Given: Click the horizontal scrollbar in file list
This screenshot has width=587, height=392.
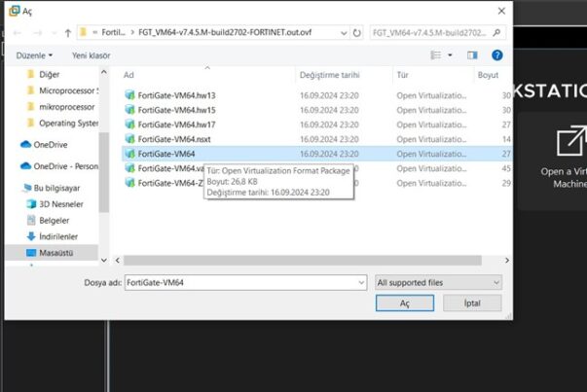Looking at the screenshot, I should click(292, 260).
